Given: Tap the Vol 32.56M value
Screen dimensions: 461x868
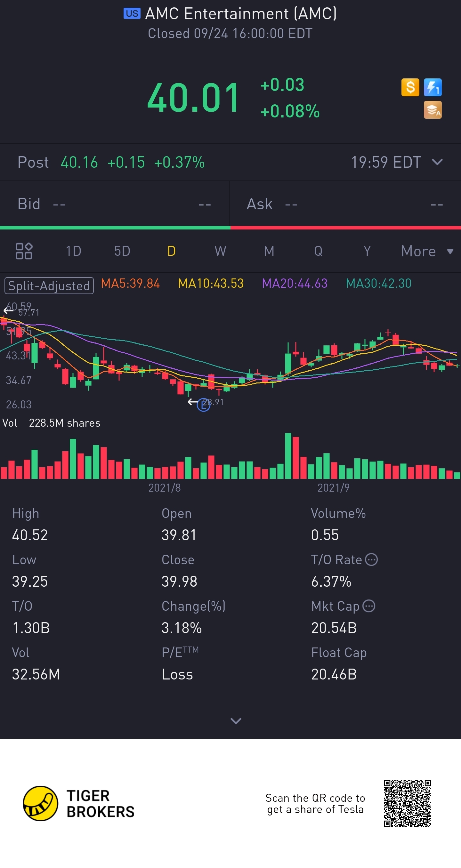Looking at the screenshot, I should click(x=36, y=674).
